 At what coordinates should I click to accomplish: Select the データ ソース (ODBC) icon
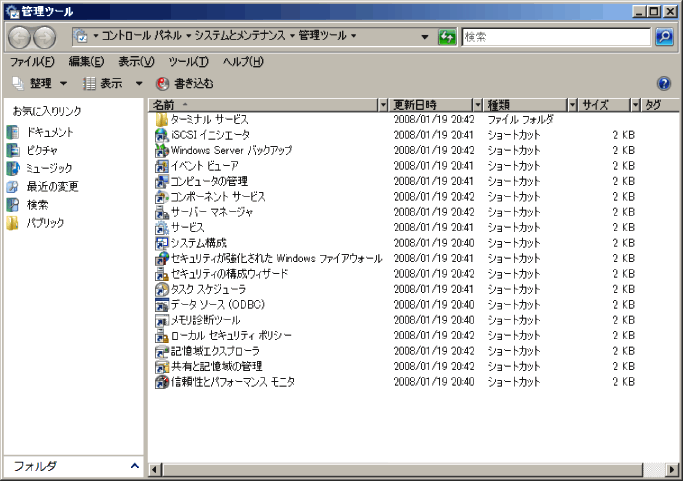162,305
